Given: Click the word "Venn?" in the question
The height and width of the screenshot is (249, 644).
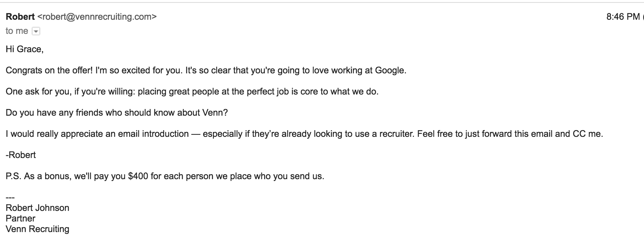Looking at the screenshot, I should [x=215, y=113].
